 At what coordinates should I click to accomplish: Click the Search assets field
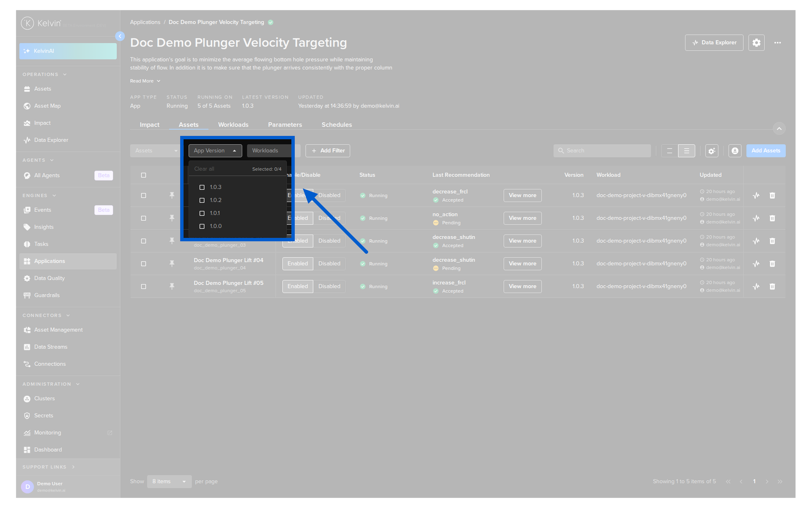point(602,151)
